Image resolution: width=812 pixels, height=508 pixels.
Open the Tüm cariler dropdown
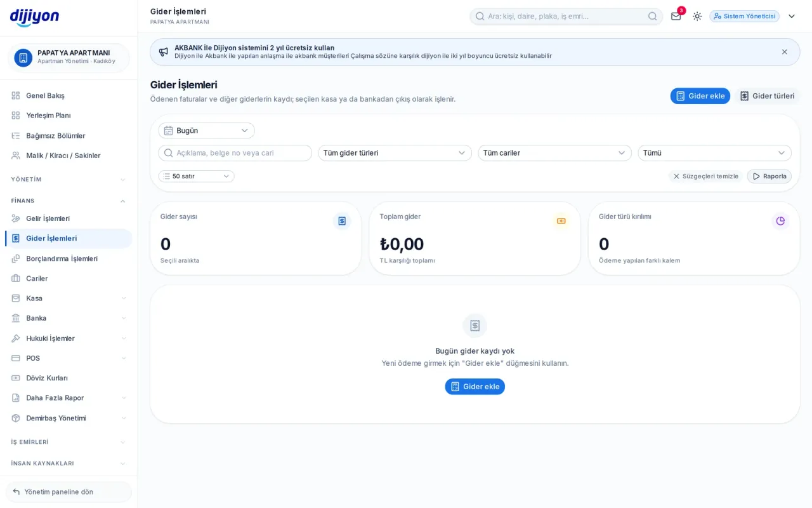pyautogui.click(x=554, y=153)
